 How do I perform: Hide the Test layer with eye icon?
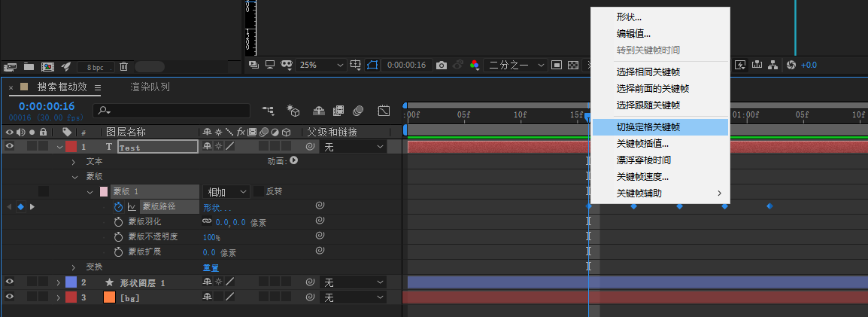click(x=10, y=147)
